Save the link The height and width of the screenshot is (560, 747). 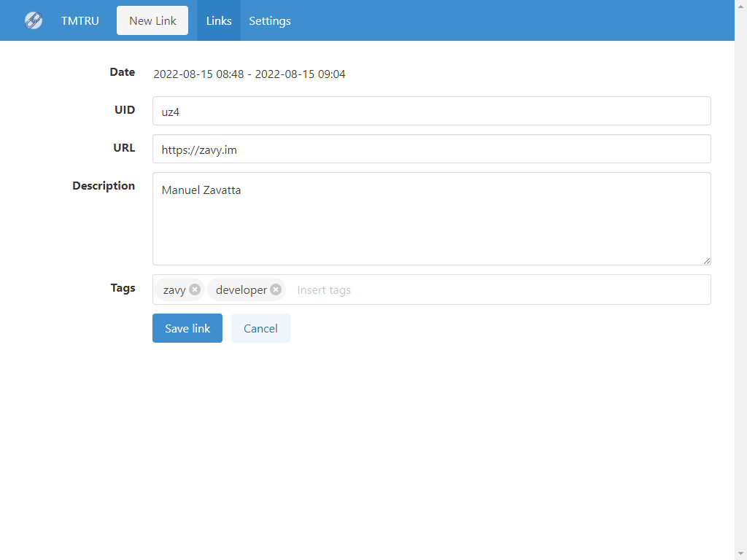187,328
